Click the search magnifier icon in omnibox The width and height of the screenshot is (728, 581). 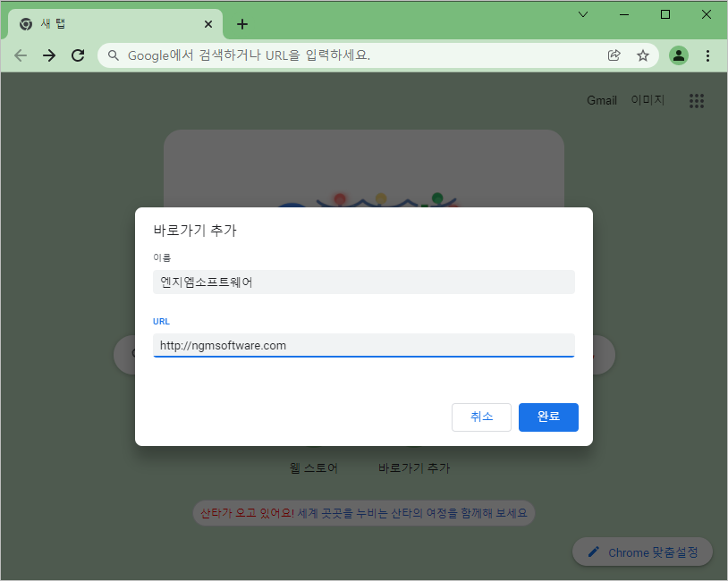pos(114,55)
